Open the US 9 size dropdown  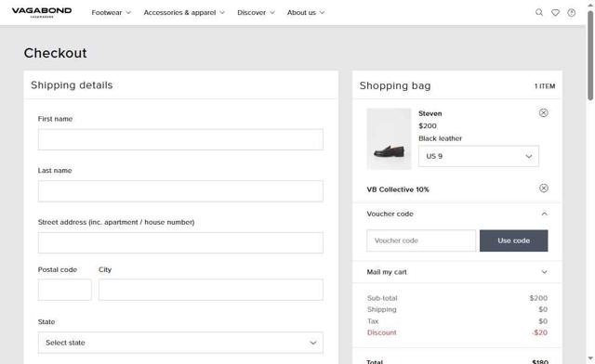479,156
